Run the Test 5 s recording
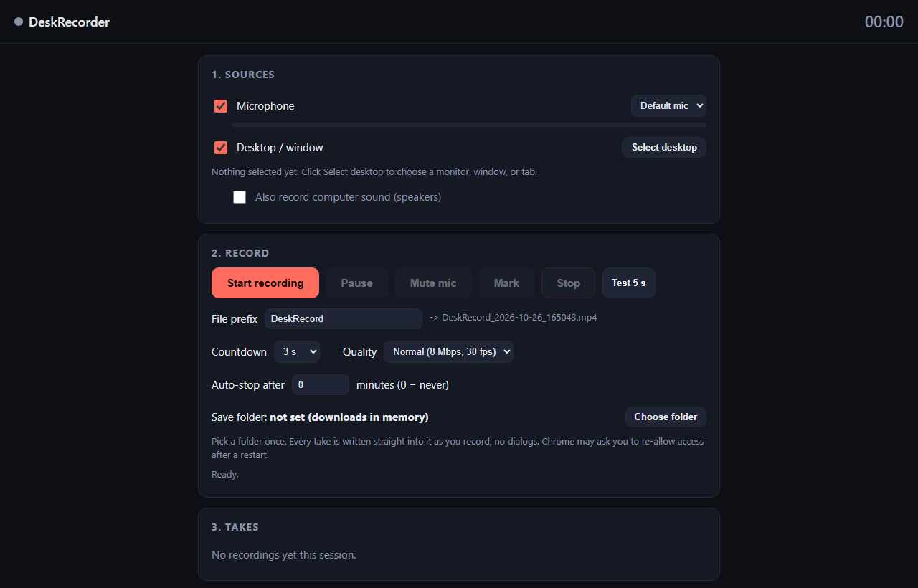 (x=629, y=283)
